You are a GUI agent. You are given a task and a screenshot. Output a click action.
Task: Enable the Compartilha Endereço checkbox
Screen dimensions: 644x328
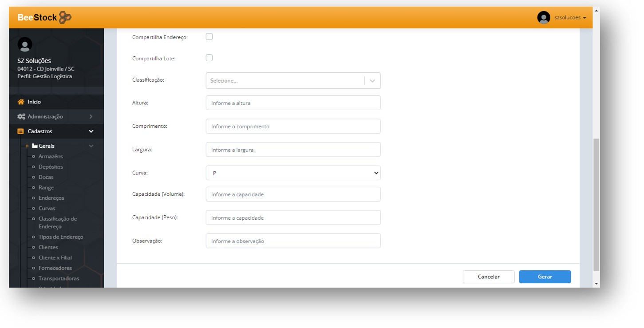(209, 37)
